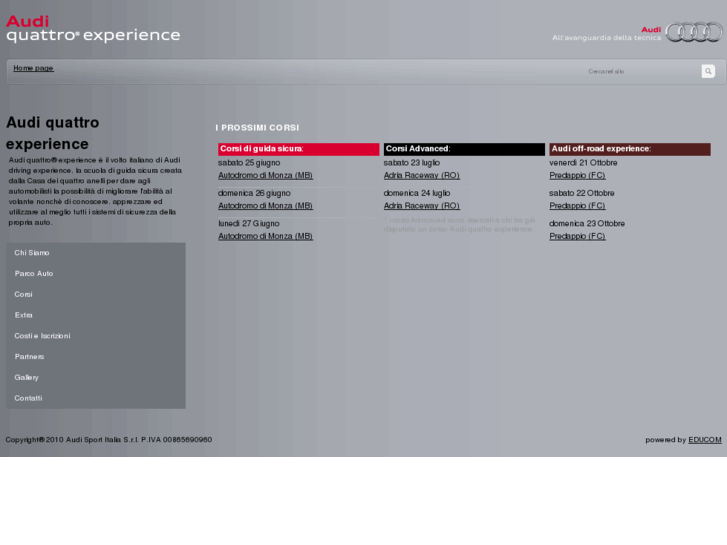
Task: Open the Chi Siamo menu item
Action: pos(32,253)
